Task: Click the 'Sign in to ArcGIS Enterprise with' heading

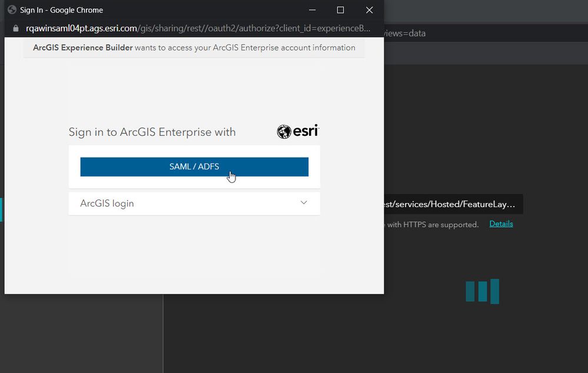Action: 152,132
